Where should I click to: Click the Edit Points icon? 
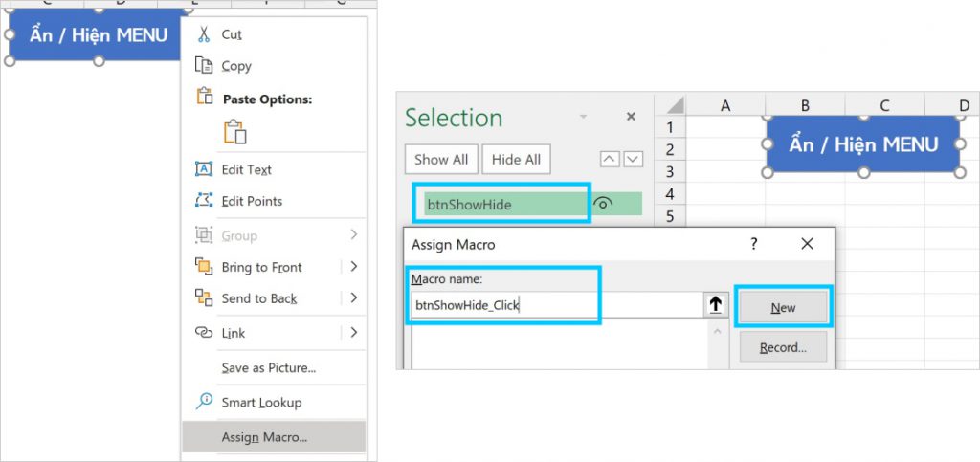click(203, 201)
